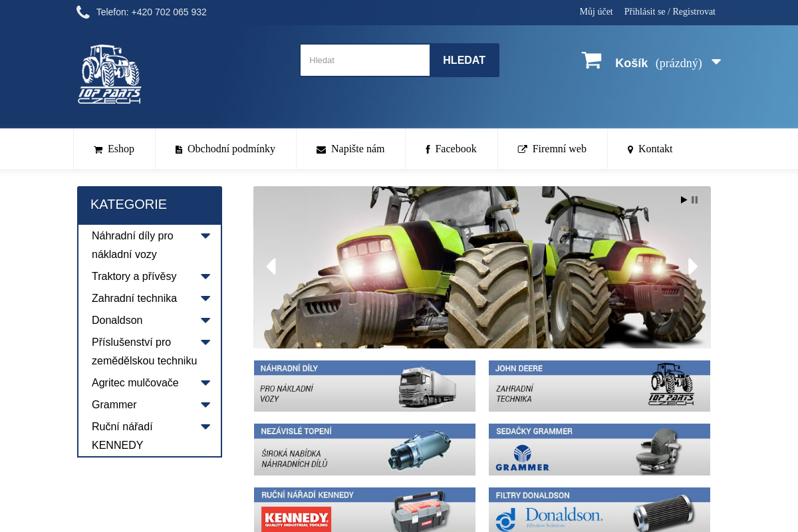Select the external link icon next to Firemní web
798x532 pixels.
click(522, 149)
